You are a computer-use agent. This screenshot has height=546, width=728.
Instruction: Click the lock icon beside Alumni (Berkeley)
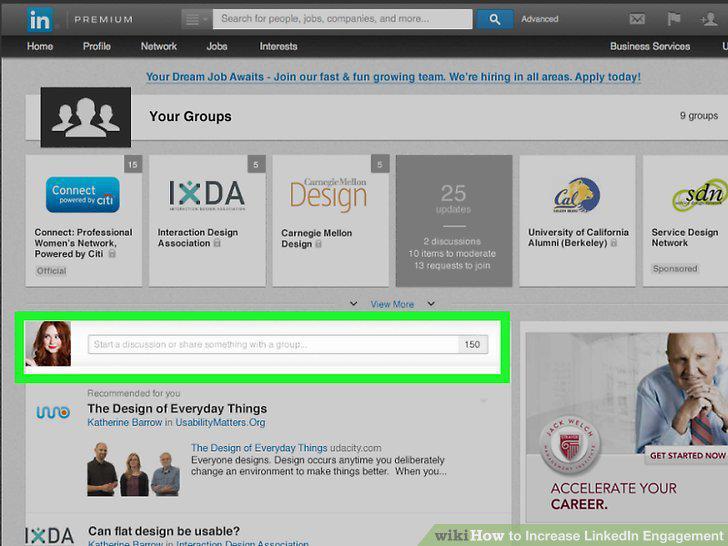tap(613, 243)
